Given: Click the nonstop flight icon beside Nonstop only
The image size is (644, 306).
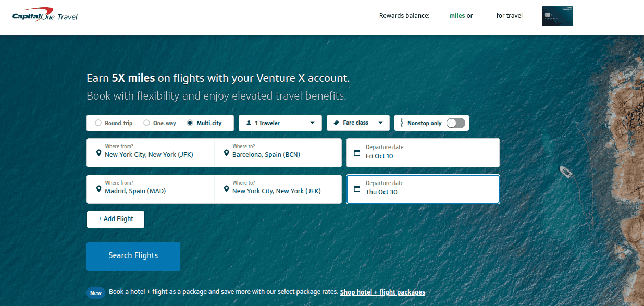Looking at the screenshot, I should tap(401, 123).
